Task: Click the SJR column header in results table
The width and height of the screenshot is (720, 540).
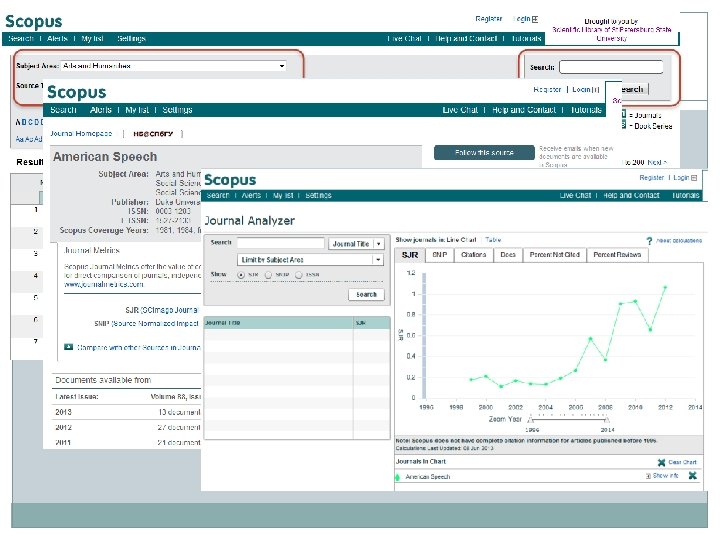Action: [371, 323]
